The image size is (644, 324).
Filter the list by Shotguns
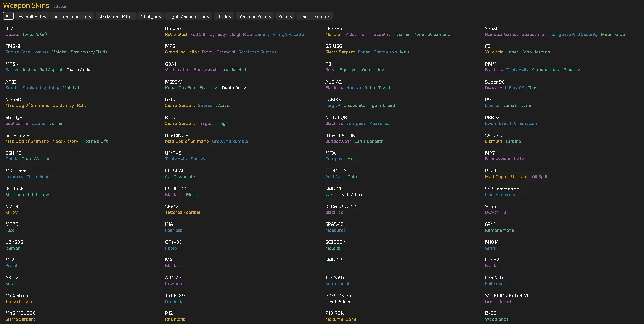pyautogui.click(x=151, y=16)
